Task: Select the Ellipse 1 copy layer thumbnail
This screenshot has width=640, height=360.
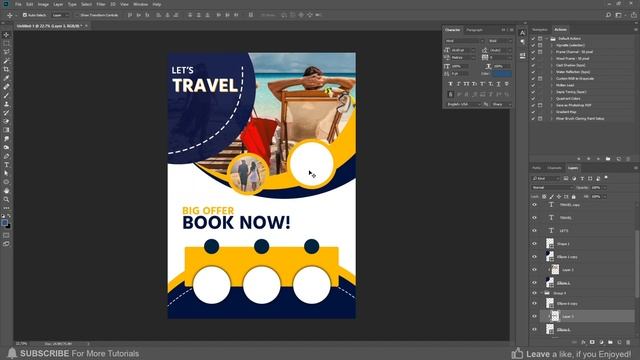Action: (550, 256)
